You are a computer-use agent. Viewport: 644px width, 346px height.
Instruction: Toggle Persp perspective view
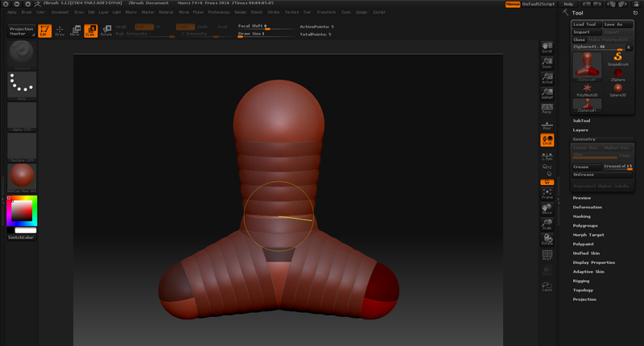[x=547, y=109]
